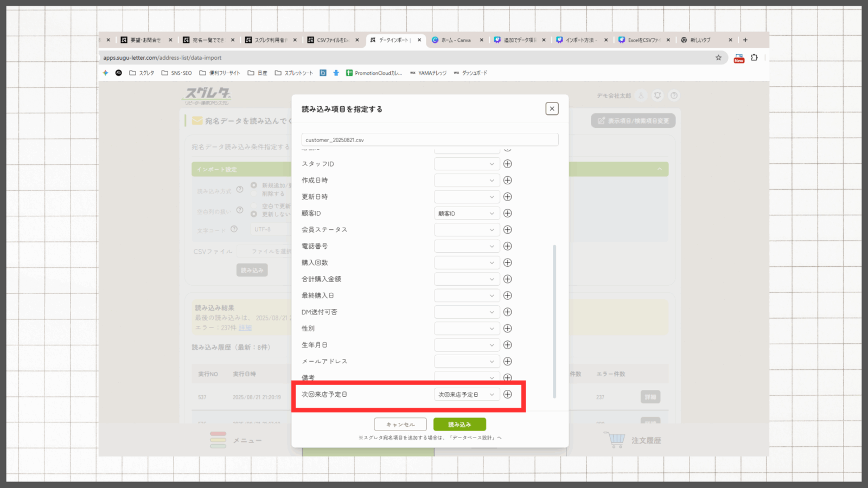Switch to the ホーム - Canva tab

pyautogui.click(x=456, y=40)
